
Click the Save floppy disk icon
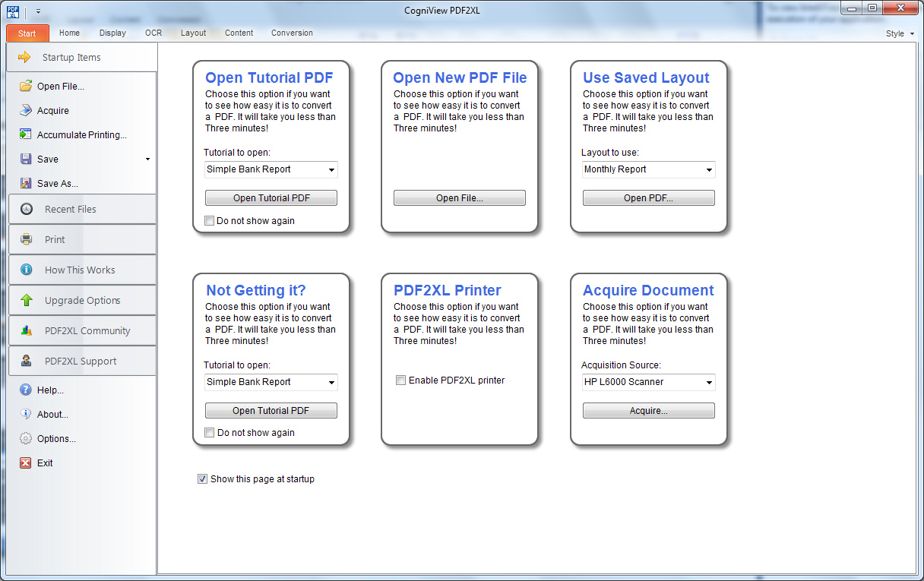tap(26, 159)
